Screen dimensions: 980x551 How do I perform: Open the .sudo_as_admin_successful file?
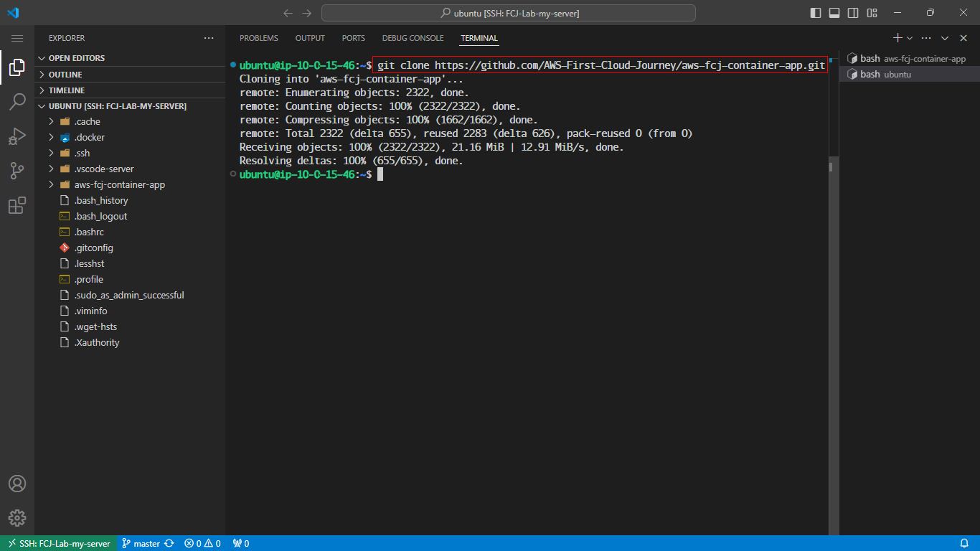tap(130, 295)
